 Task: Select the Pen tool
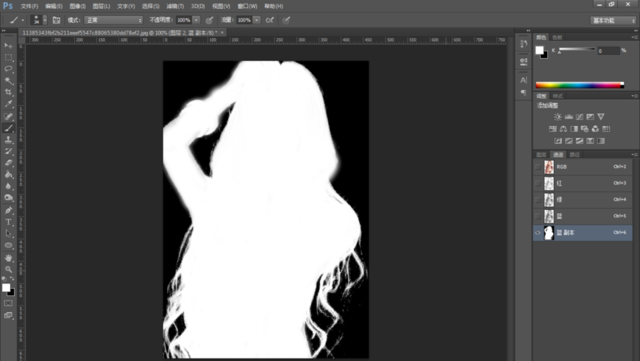coord(8,210)
